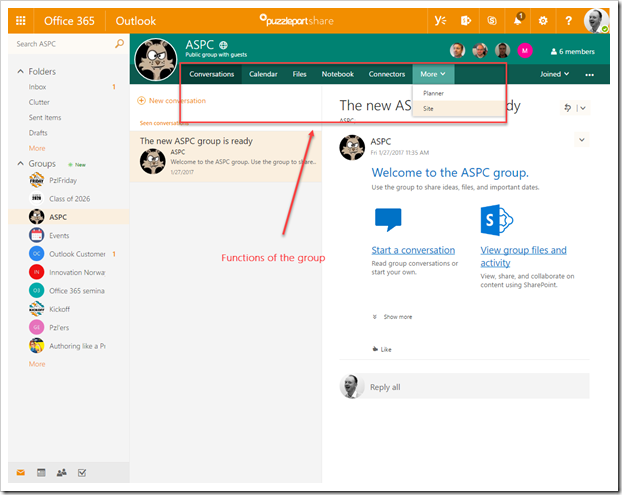Switch to Notebook tab

(x=338, y=74)
